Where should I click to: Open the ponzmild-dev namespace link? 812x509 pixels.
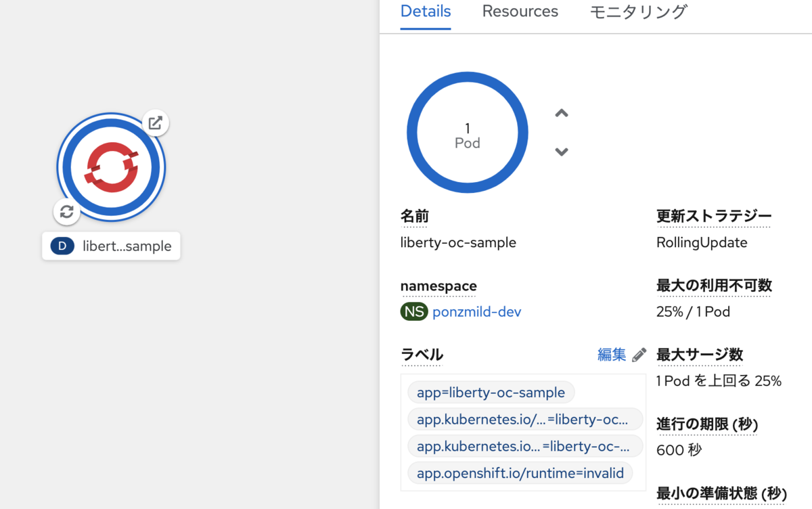[477, 311]
